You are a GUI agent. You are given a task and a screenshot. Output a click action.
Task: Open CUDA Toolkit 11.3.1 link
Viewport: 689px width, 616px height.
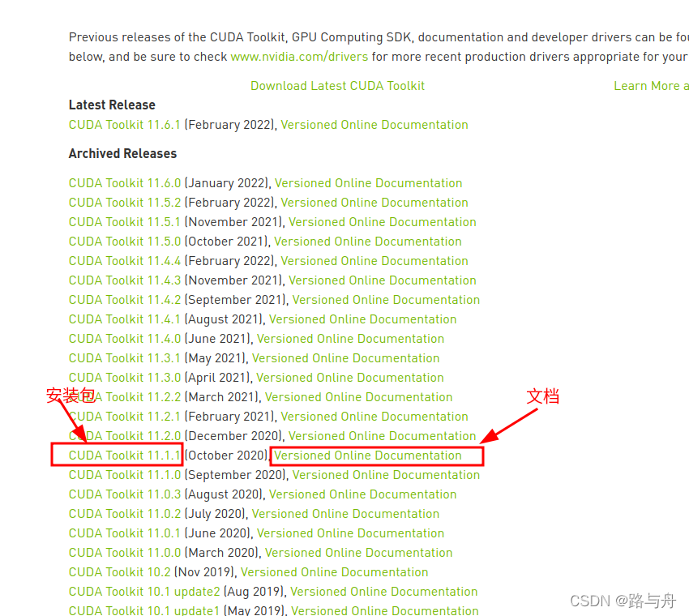click(125, 358)
